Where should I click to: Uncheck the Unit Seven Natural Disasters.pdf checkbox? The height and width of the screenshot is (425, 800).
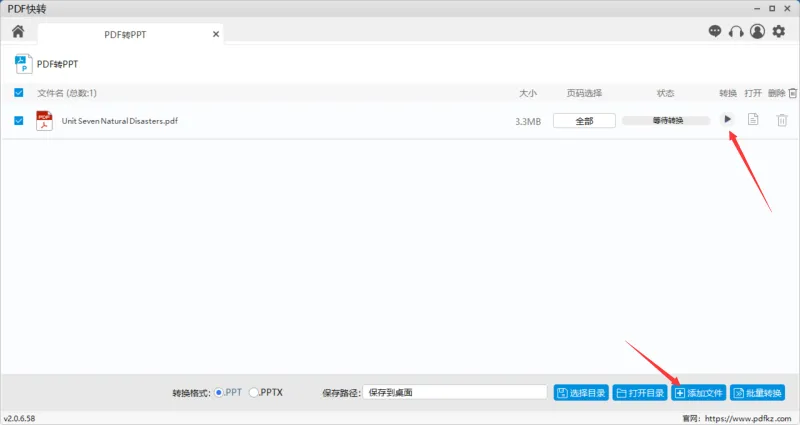click(x=19, y=120)
